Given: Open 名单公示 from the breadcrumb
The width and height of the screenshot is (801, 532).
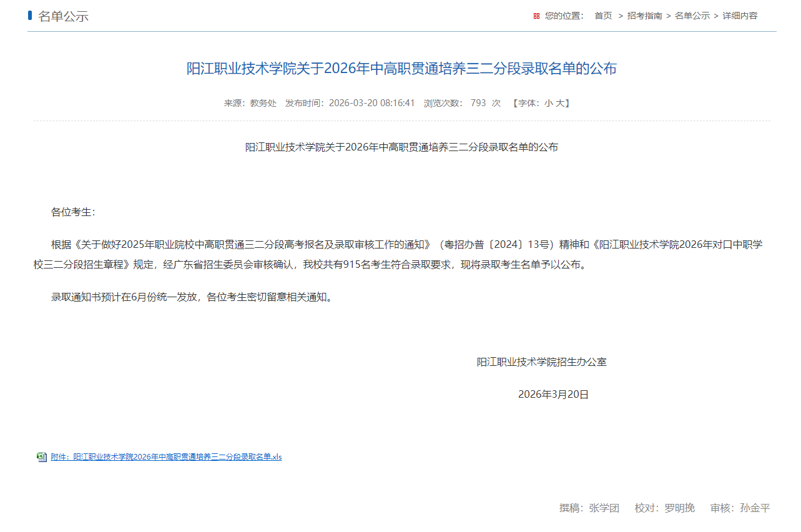Looking at the screenshot, I should (692, 16).
